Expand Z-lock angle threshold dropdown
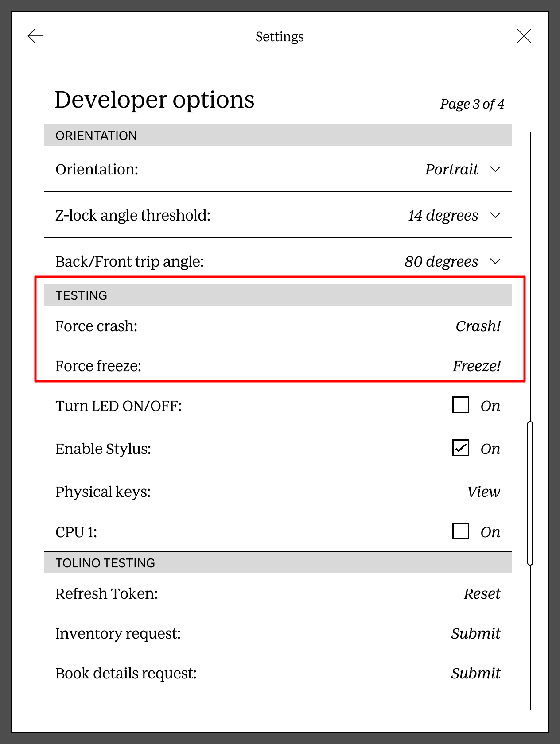This screenshot has height=744, width=560. 495,215
